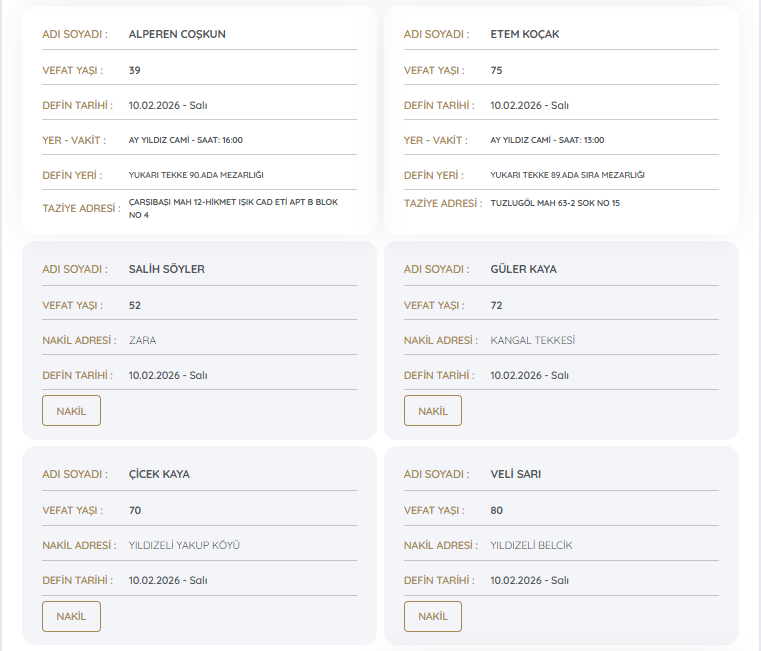This screenshot has width=761, height=651.
Task: Click the Veli Sarı name text
Action: point(515,474)
